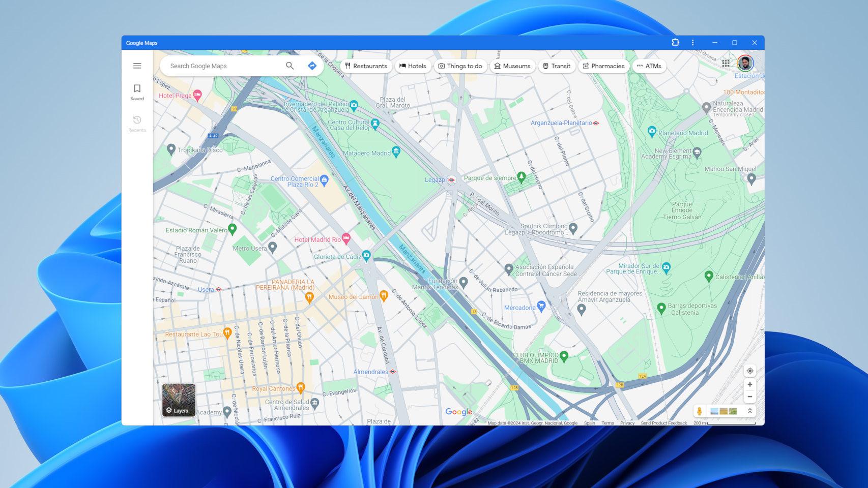Select the Glorieta de Cádiz pin
This screenshot has width=868, height=488.
click(366, 255)
